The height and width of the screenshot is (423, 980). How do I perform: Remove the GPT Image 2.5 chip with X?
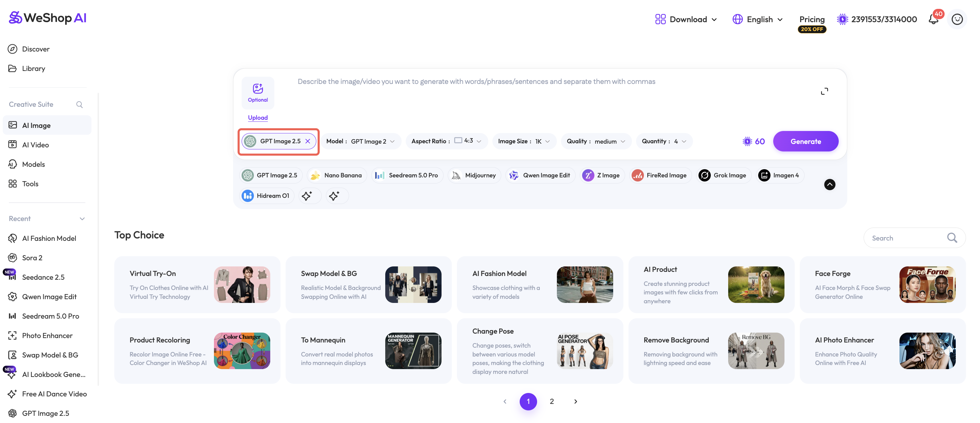click(x=308, y=141)
